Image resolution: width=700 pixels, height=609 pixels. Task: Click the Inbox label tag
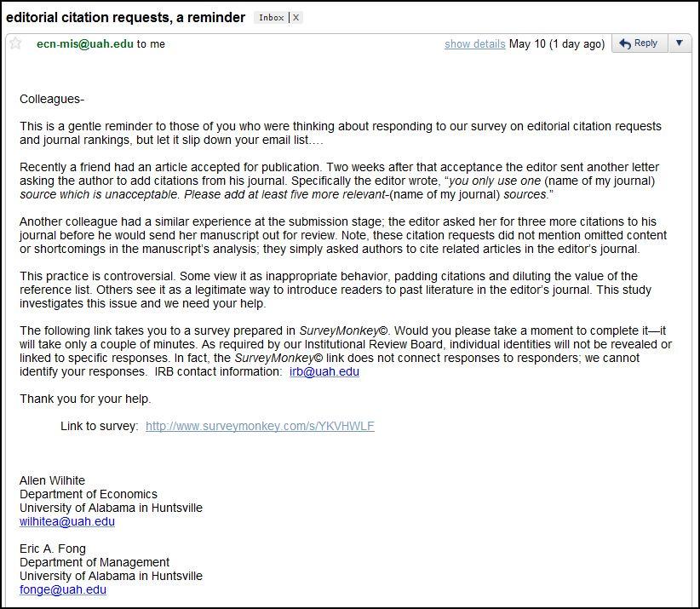[x=271, y=18]
